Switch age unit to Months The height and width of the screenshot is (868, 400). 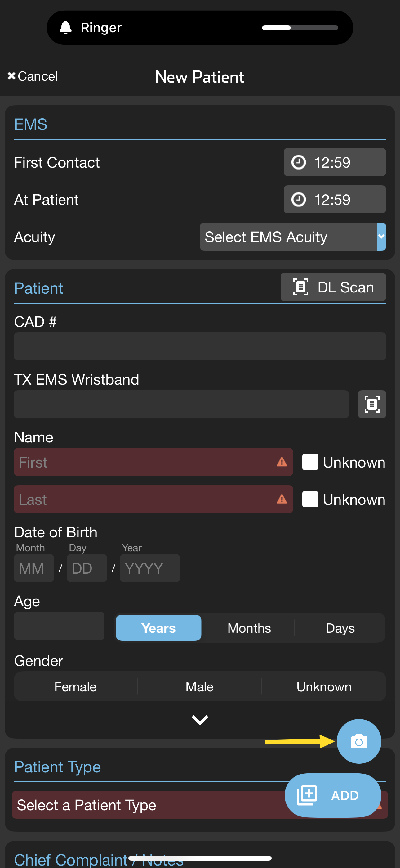tap(249, 628)
